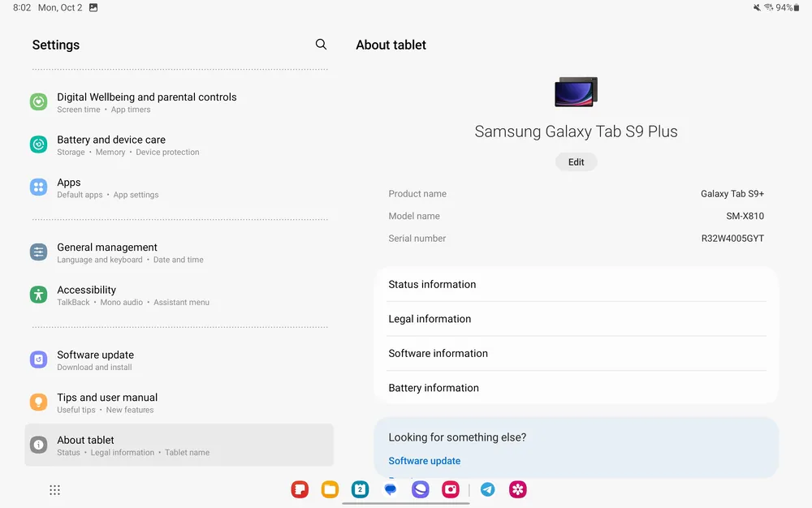Click the Mon, Oct 2 date text

pos(60,8)
